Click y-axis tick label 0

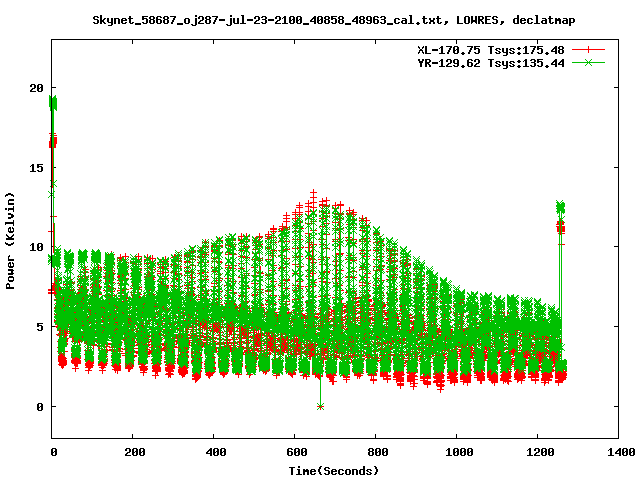tap(40, 407)
